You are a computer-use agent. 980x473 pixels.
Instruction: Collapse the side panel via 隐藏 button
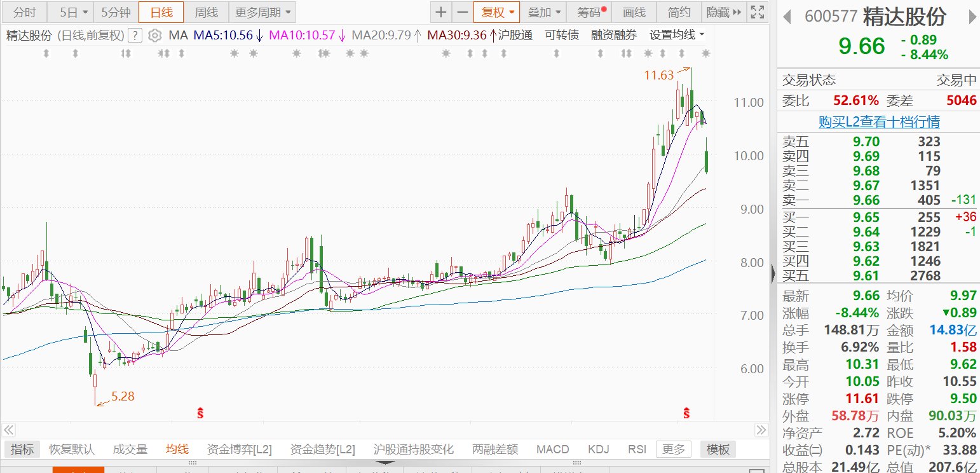(x=723, y=12)
